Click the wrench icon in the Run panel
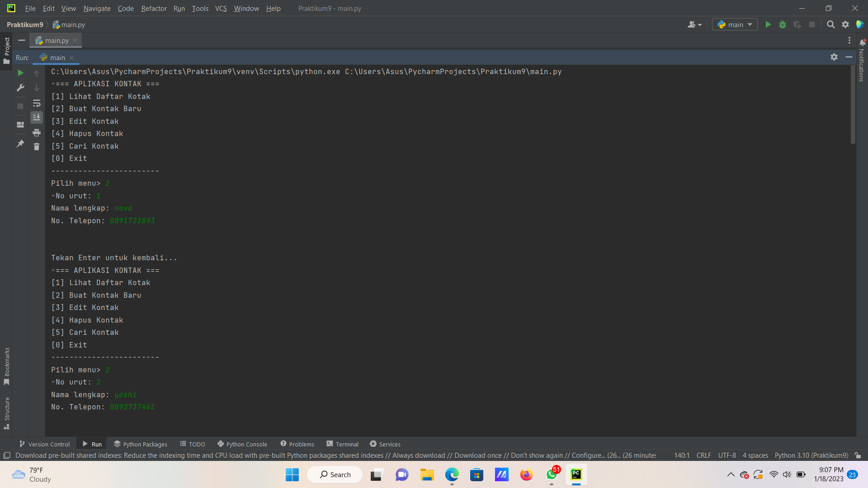This screenshot has width=868, height=488. [x=20, y=88]
